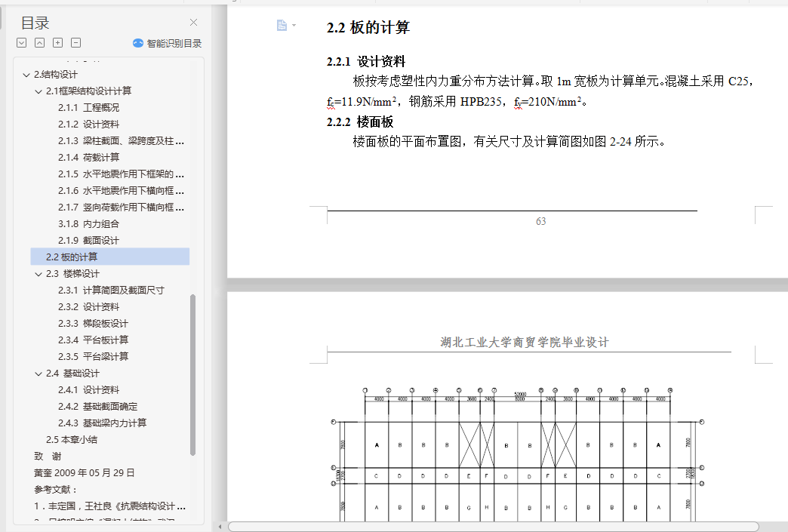Select outline entry 2.1.5 水平地震作用下框架的
Screen dimensions: 788x532
tap(121, 174)
